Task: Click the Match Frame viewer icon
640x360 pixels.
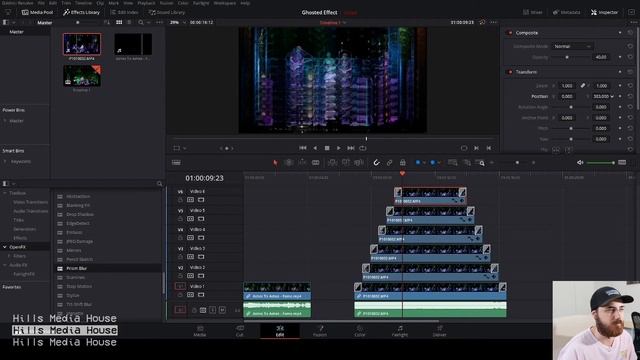Action: [x=464, y=148]
